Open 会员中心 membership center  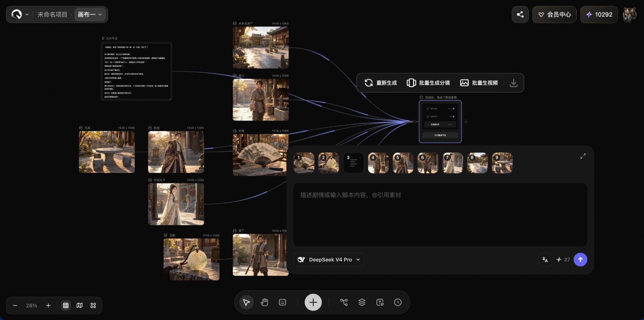[554, 14]
